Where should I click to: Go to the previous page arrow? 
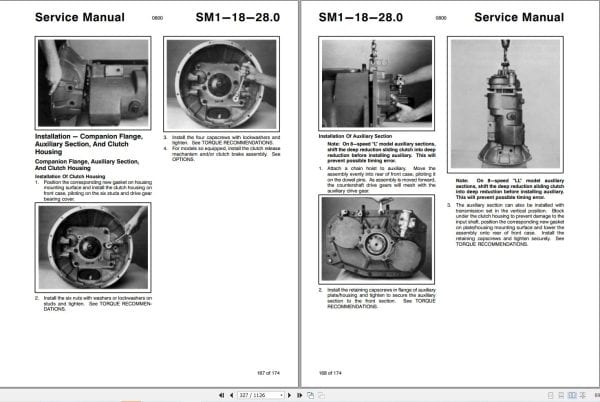(x=232, y=395)
